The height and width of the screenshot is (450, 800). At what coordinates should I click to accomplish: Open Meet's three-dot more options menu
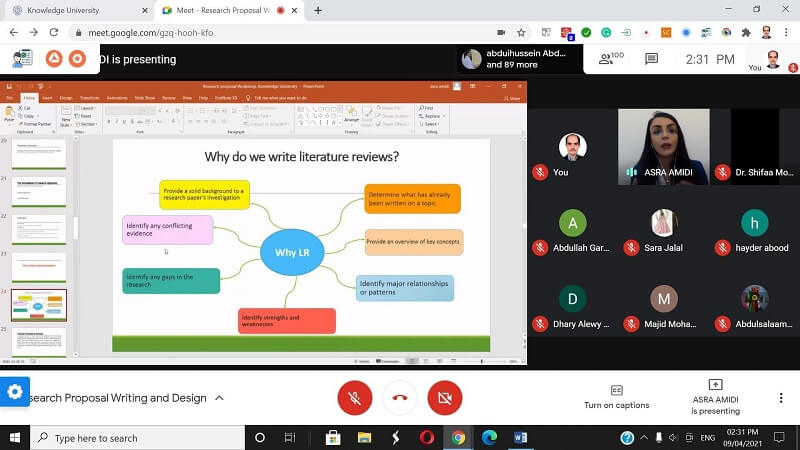point(781,397)
